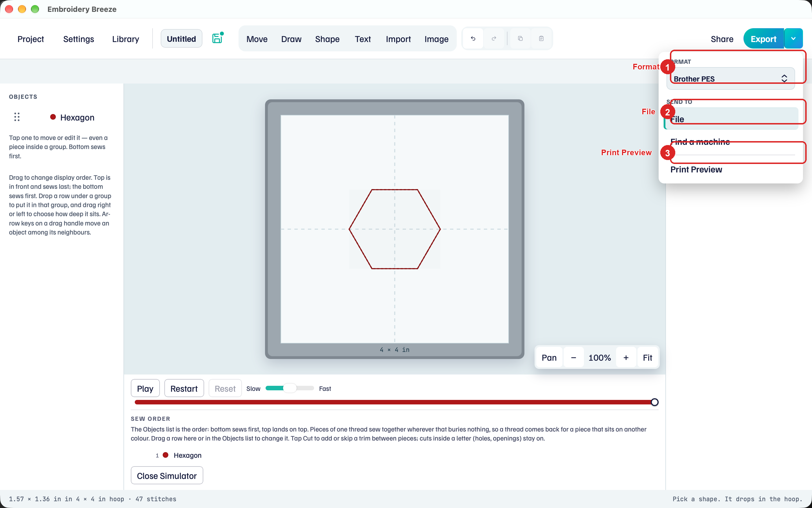
Task: Open Print Preview from export menu
Action: tap(731, 169)
